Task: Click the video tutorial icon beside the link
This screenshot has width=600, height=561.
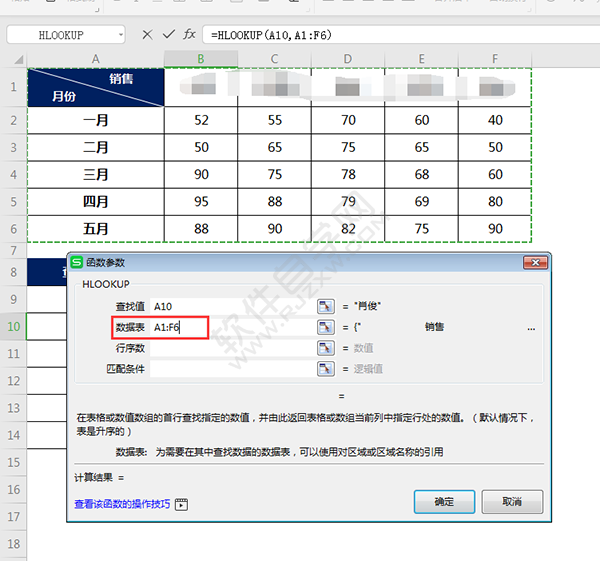Action: tap(181, 505)
